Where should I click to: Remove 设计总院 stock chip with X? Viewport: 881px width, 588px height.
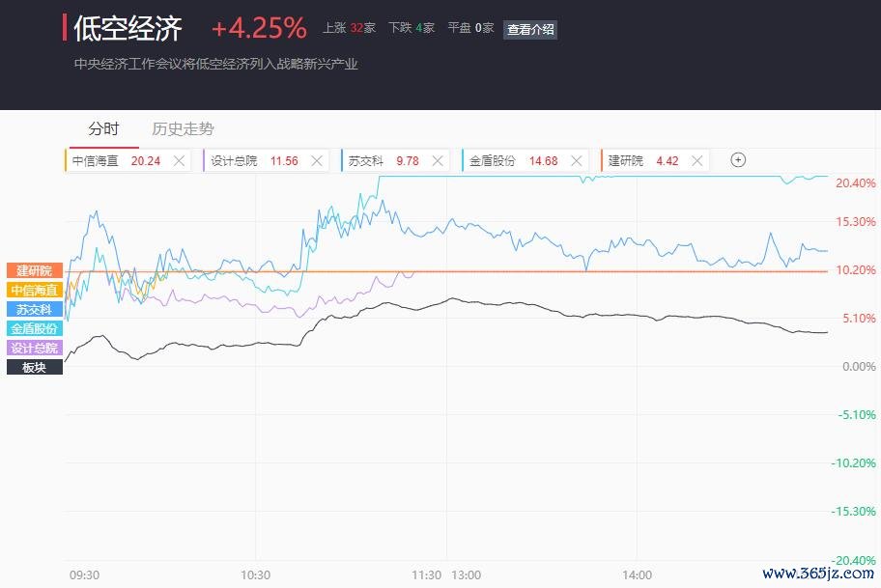pyautogui.click(x=317, y=161)
